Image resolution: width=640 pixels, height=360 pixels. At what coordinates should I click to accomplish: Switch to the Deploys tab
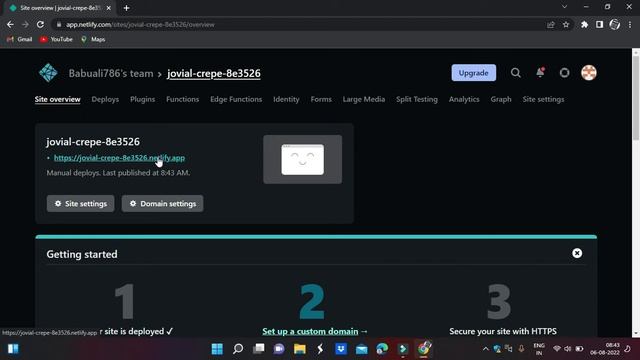pyautogui.click(x=105, y=99)
